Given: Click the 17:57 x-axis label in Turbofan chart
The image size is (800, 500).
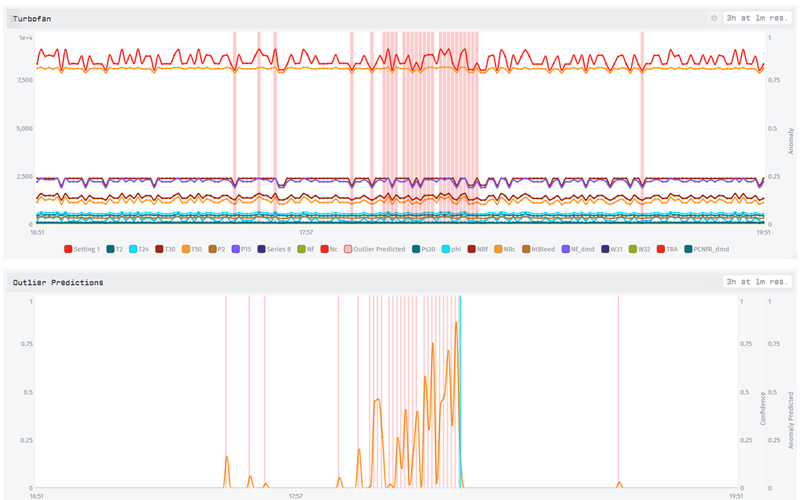Looking at the screenshot, I should click(x=306, y=232).
